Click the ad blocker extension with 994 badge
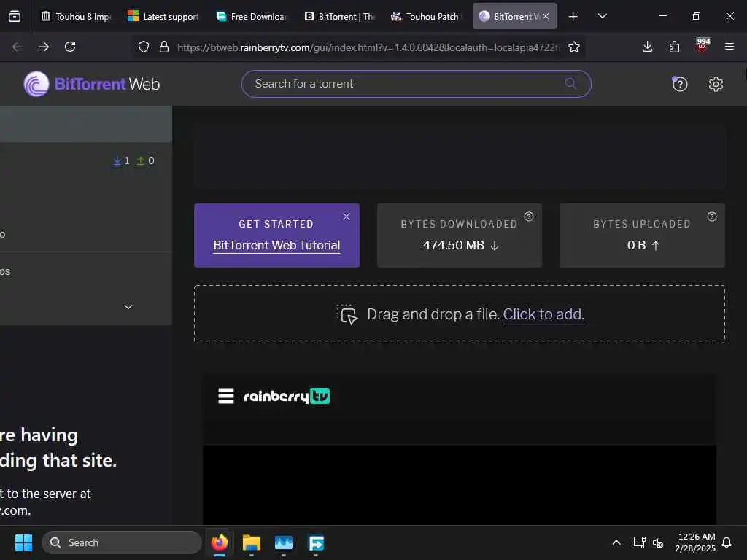Viewport: 747px width, 560px height. click(703, 45)
